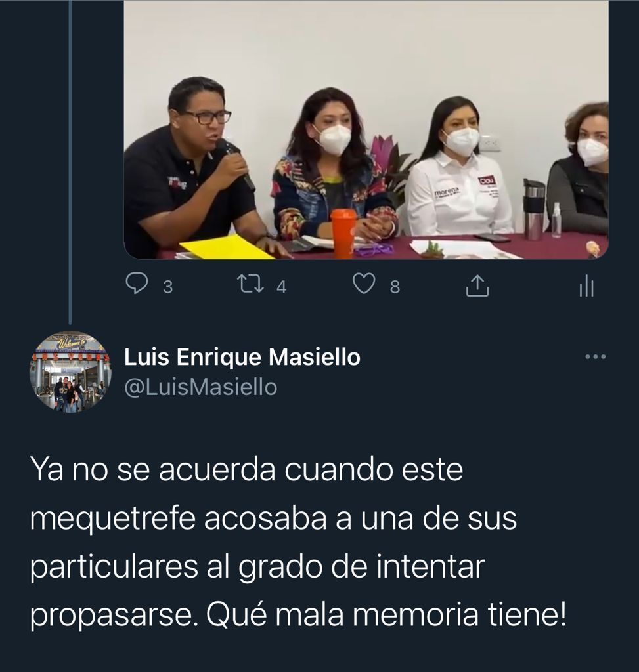Open Luis Enrique Masiello's profile picture
Screen dimensions: 639x672
click(x=70, y=372)
